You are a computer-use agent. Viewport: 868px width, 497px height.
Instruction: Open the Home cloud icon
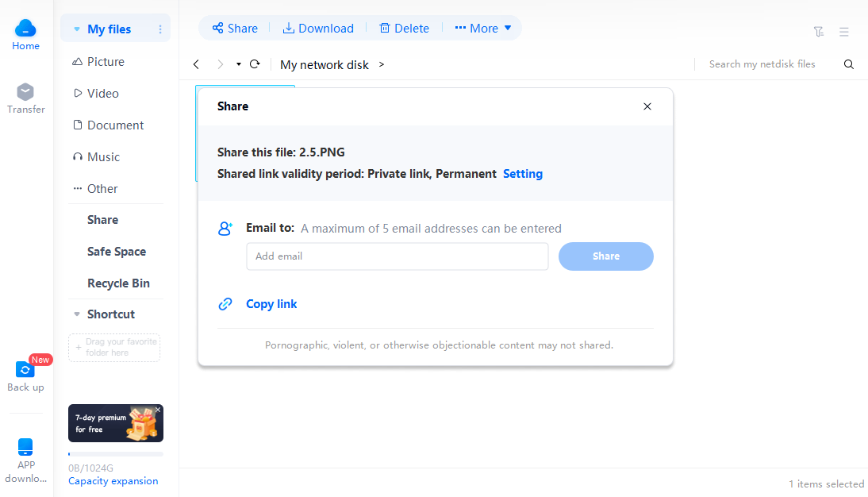pos(25,29)
